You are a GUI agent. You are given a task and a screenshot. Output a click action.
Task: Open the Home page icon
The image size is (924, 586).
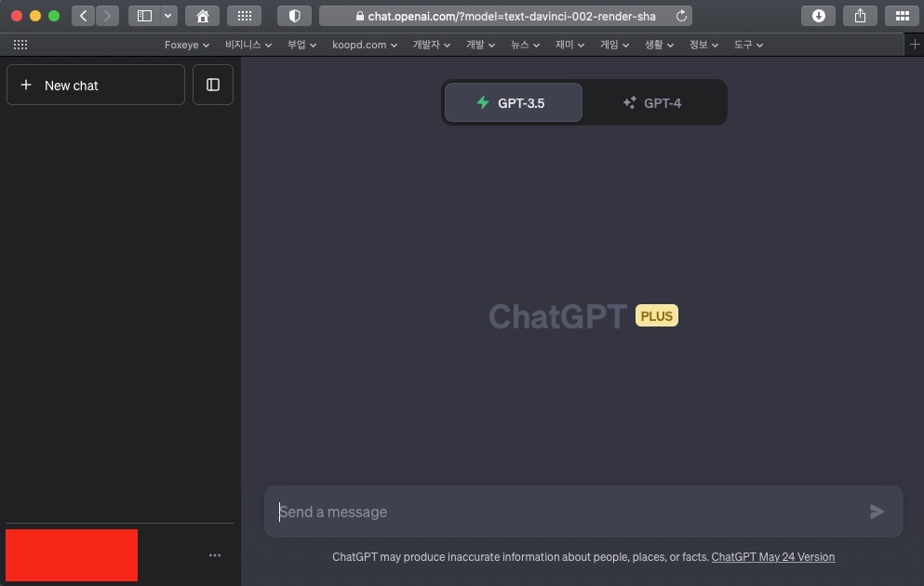[x=203, y=16]
